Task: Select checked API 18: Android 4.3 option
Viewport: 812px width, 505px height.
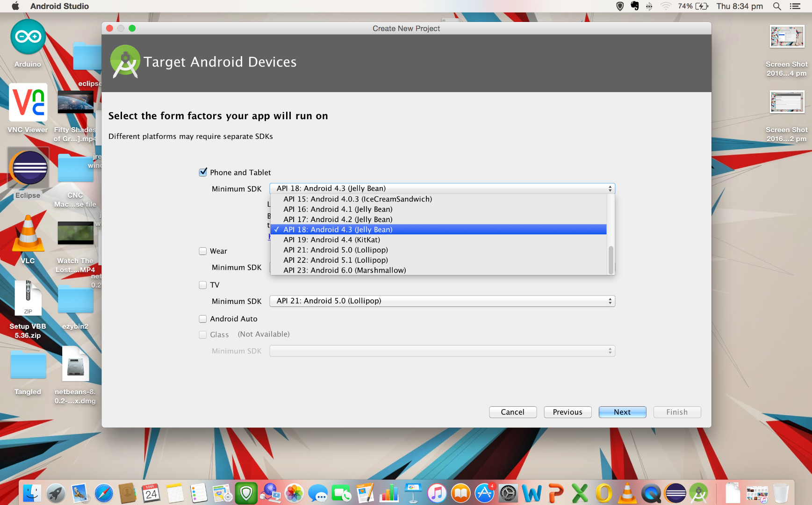Action: coord(438,230)
